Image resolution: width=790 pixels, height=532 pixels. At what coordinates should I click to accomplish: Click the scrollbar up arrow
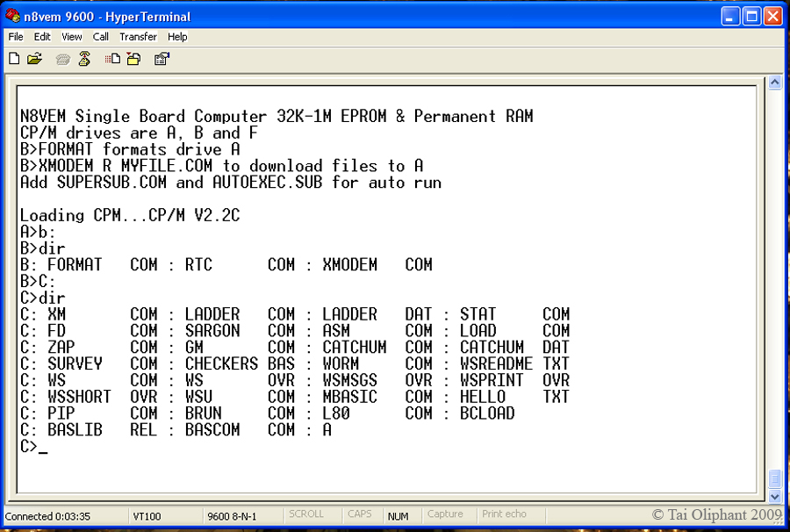(774, 83)
